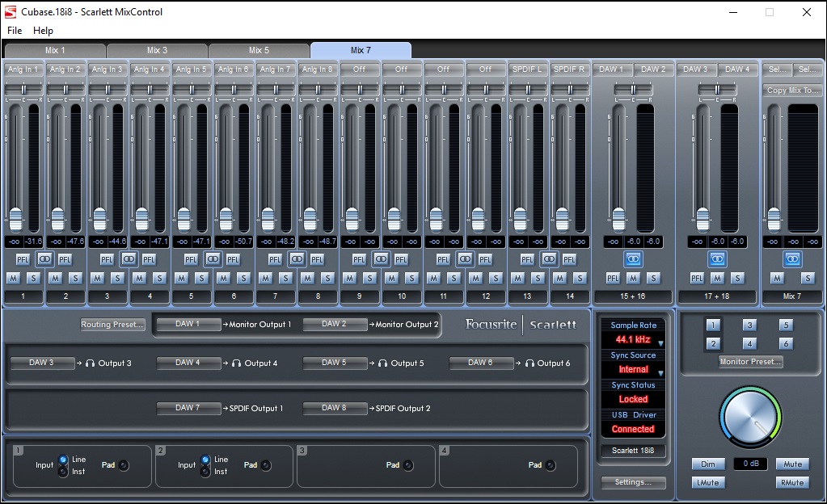Click PFL on channel 3
Screen dimensions: 827x504
click(x=107, y=259)
